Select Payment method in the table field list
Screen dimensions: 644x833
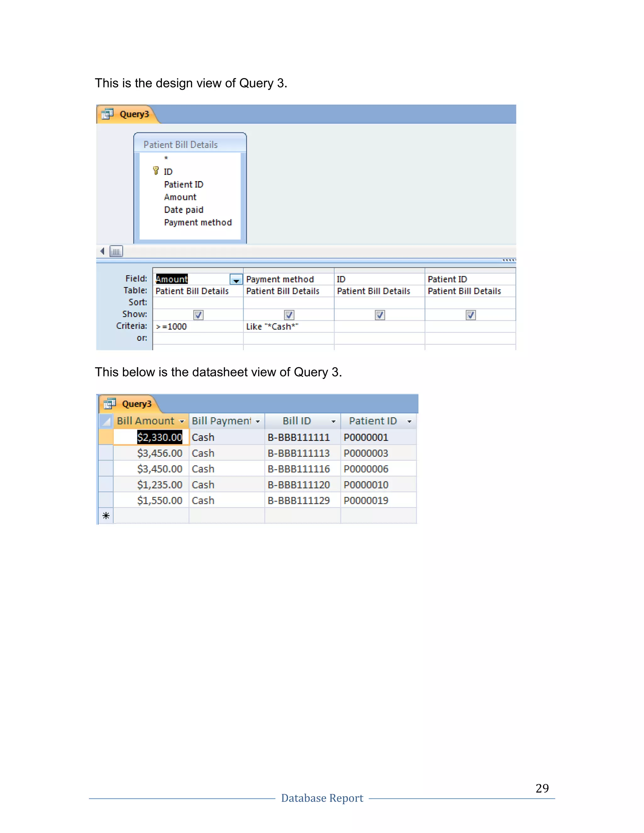197,222
